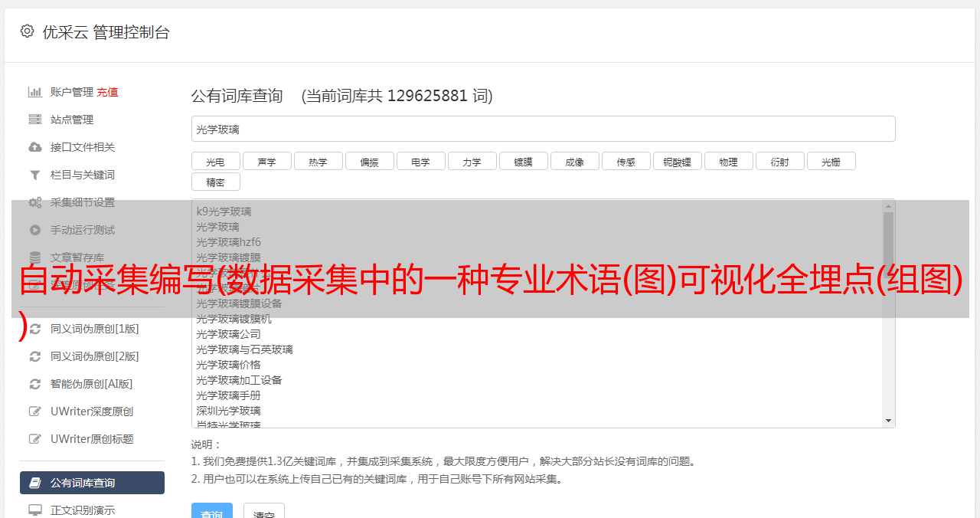
Task: Select the 镀膜 tag button
Action: (x=523, y=161)
